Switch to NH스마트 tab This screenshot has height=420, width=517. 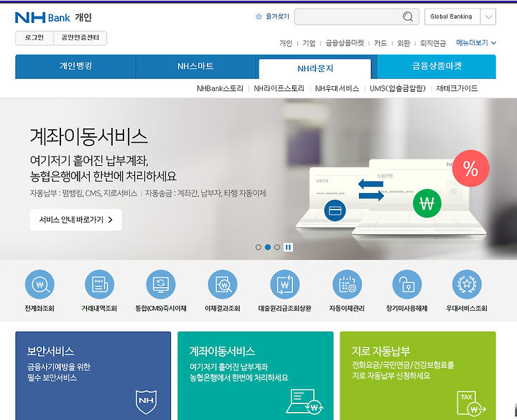click(195, 66)
